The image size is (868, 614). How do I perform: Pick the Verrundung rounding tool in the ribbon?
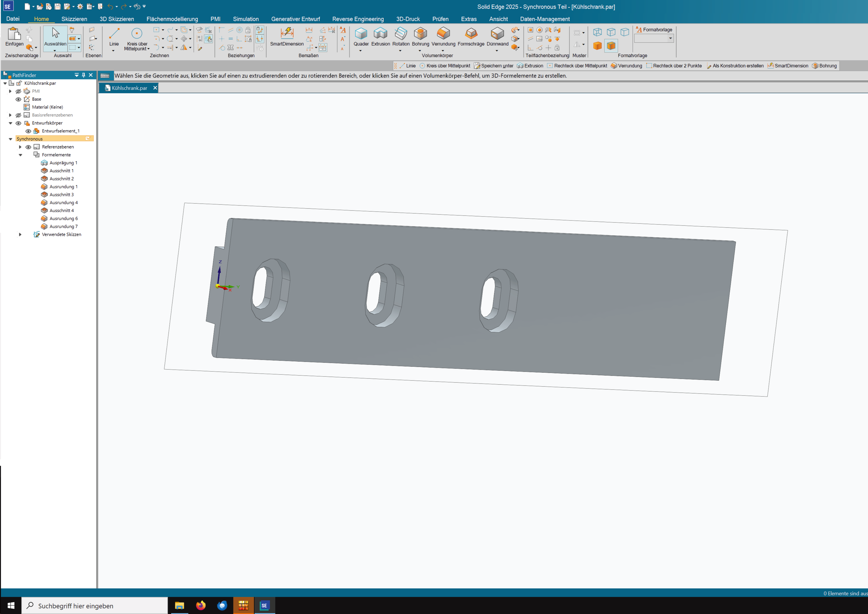tap(443, 37)
